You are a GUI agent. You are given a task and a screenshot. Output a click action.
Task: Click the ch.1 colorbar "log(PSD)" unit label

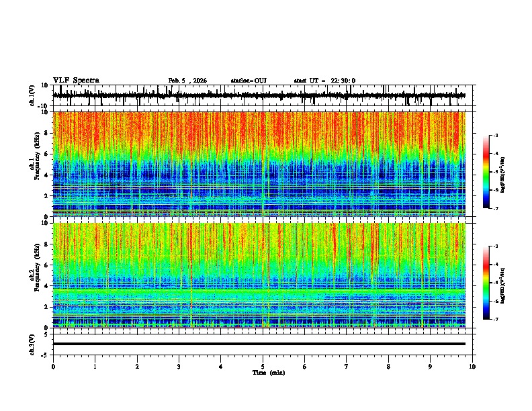pyautogui.click(x=503, y=175)
